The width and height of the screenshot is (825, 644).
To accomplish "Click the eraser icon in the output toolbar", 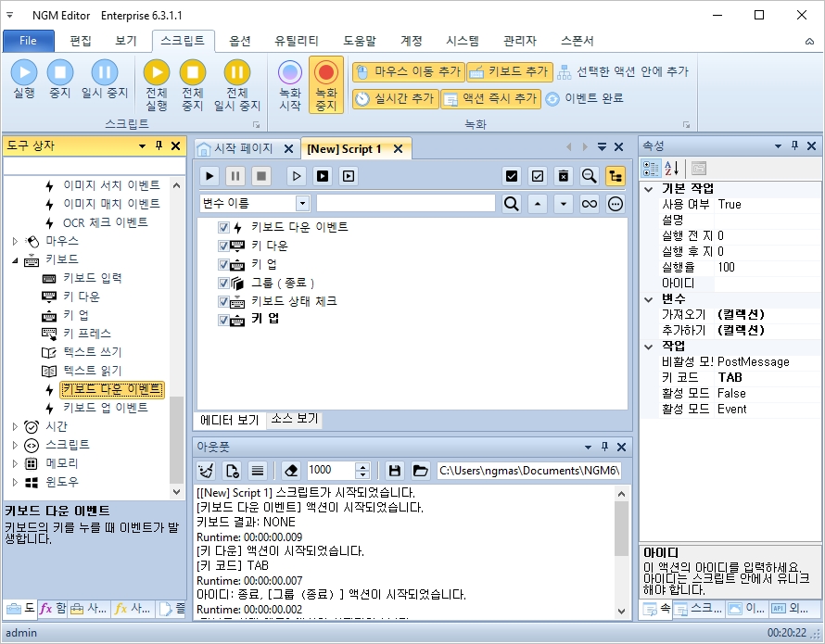I will tap(290, 471).
